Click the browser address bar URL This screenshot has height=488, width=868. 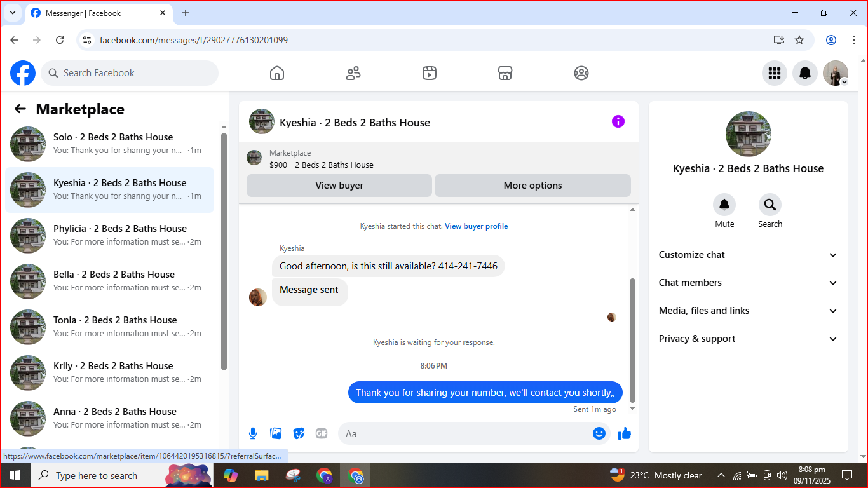[x=194, y=40]
